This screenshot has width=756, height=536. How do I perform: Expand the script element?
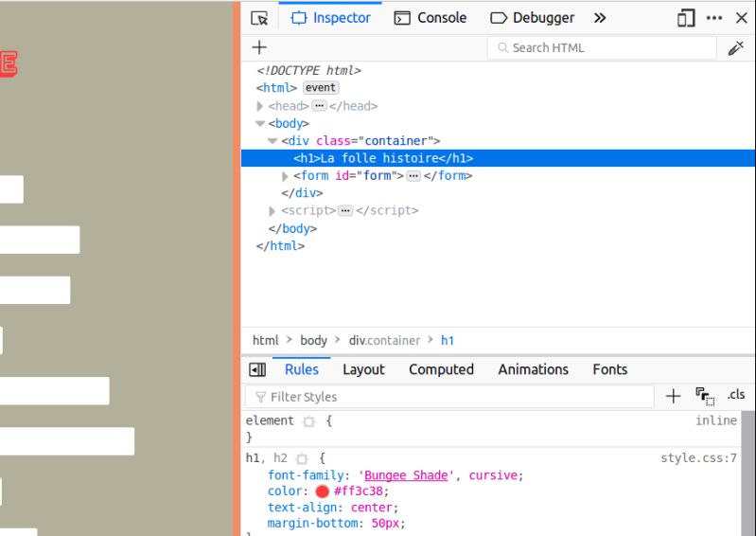pos(272,211)
